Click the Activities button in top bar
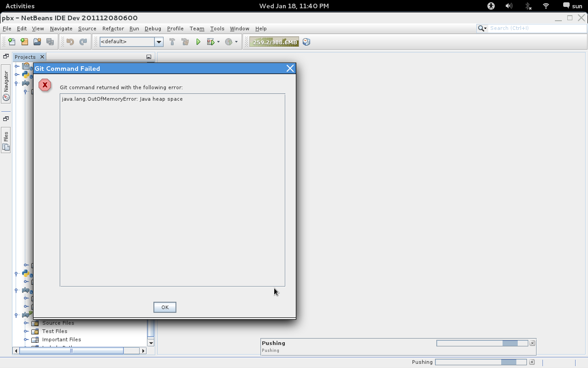The image size is (588, 368). point(20,6)
